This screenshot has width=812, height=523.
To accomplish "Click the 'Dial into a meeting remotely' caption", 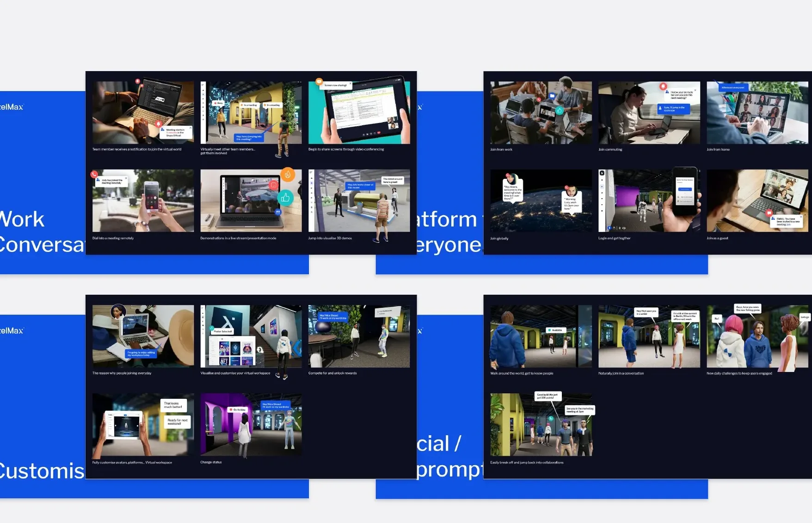I will (113, 238).
